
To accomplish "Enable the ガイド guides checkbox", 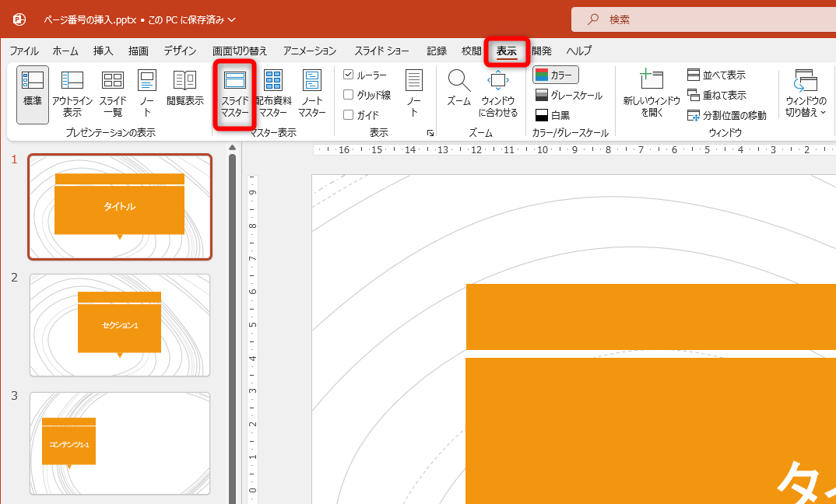I will 348,114.
